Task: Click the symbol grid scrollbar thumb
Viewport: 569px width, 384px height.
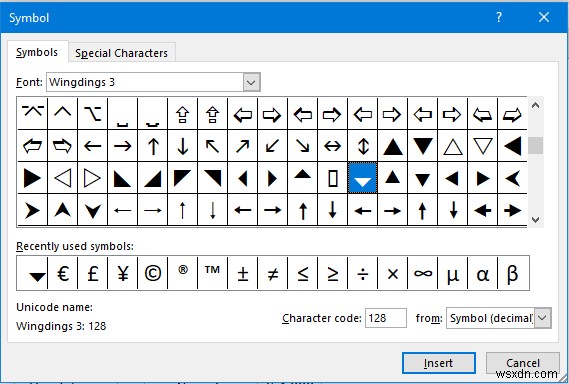Action: click(535, 145)
